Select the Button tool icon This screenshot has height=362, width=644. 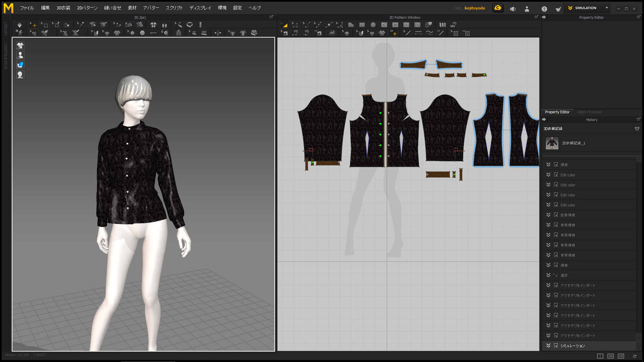(142, 33)
